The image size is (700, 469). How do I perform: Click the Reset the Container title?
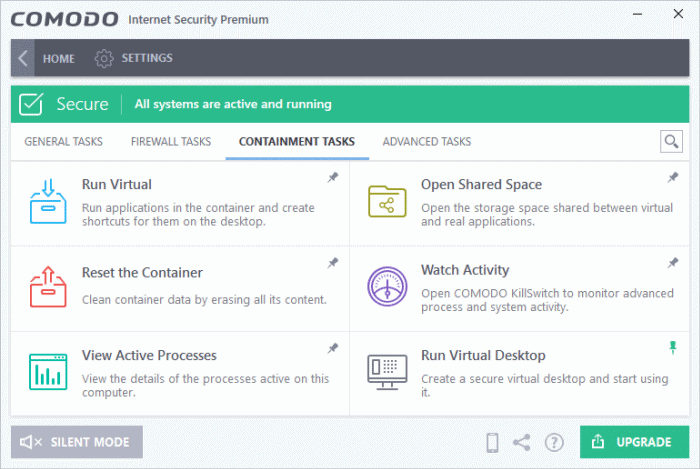pos(142,273)
